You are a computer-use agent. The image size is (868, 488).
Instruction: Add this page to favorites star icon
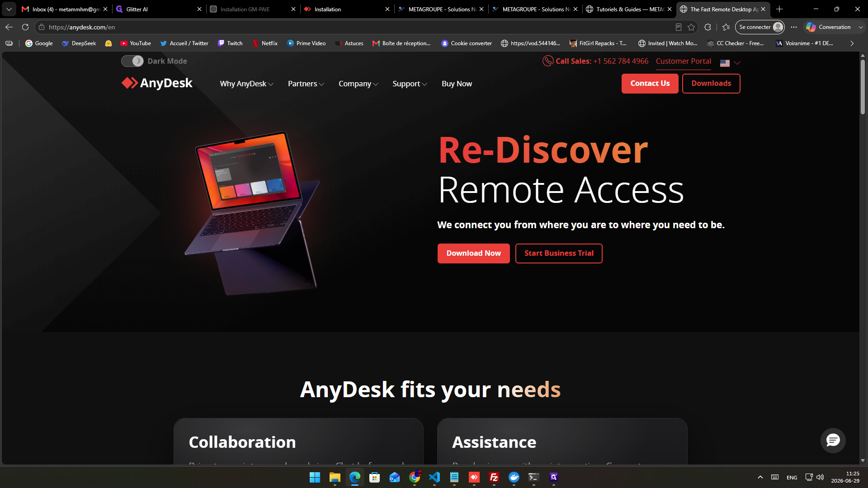691,27
